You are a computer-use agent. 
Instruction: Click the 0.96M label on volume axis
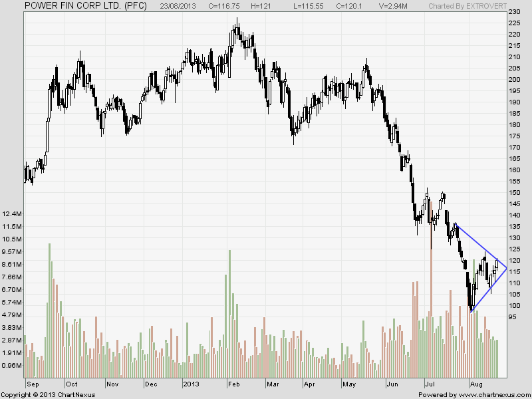click(x=13, y=366)
